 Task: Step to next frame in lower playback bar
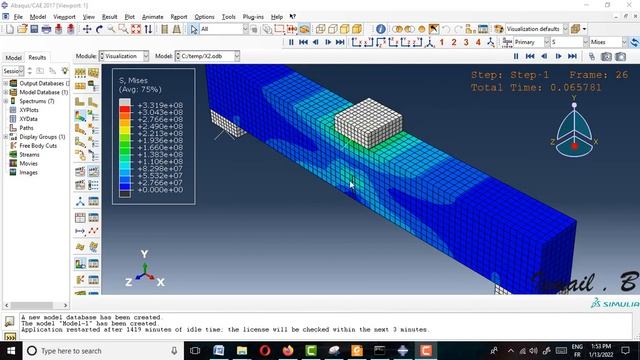pyautogui.click(x=558, y=56)
